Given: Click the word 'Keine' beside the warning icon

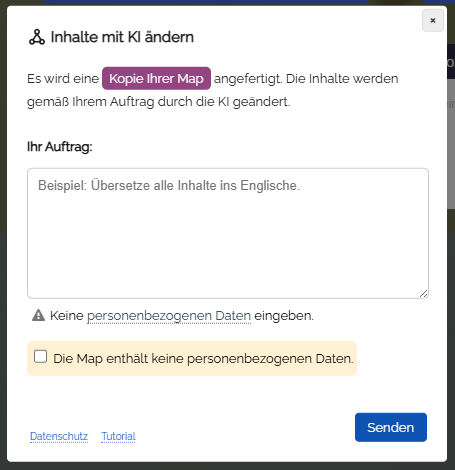Looking at the screenshot, I should (x=67, y=315).
